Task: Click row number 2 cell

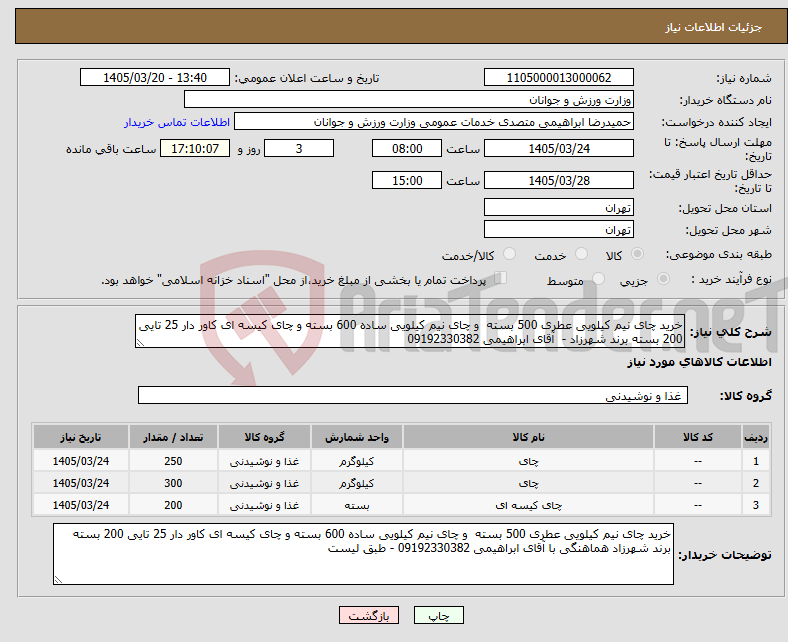Action: [755, 483]
